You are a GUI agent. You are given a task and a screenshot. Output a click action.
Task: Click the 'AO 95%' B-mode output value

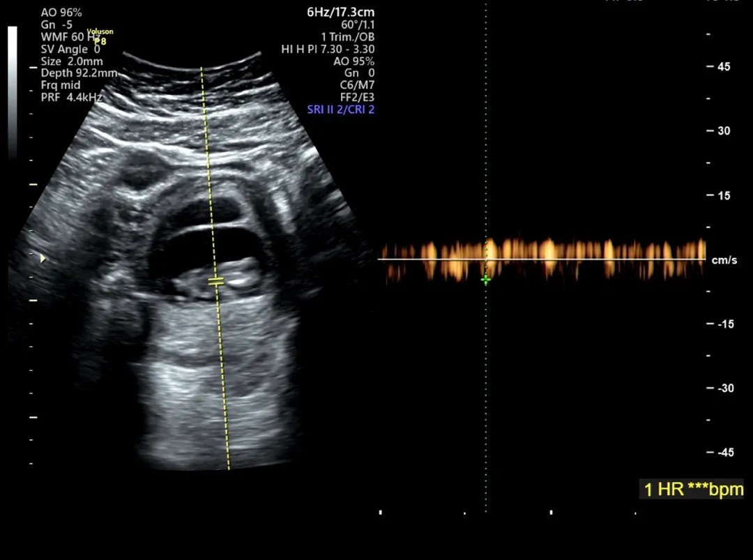[354, 61]
